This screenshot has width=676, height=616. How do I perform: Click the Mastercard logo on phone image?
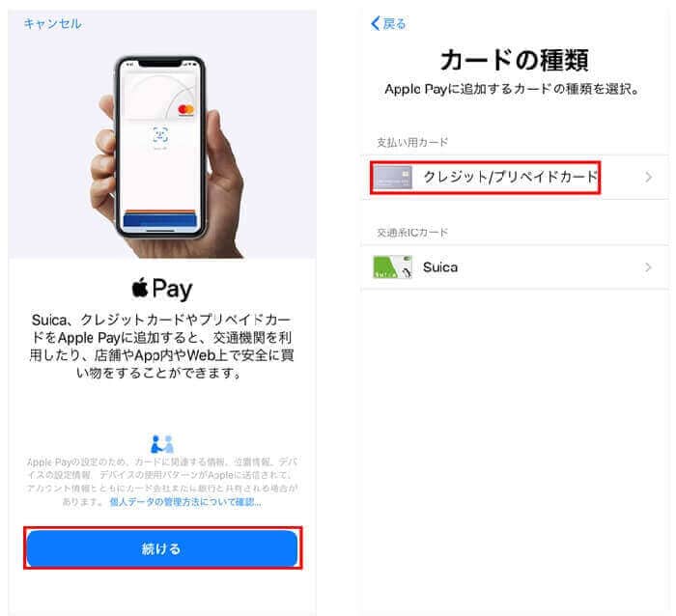click(x=185, y=110)
